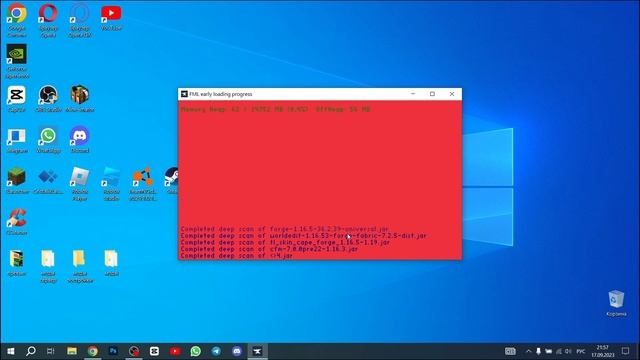Viewport: 640px width, 360px height.
Task: Switch to Google Chrome in the taskbar
Action: tap(93, 351)
